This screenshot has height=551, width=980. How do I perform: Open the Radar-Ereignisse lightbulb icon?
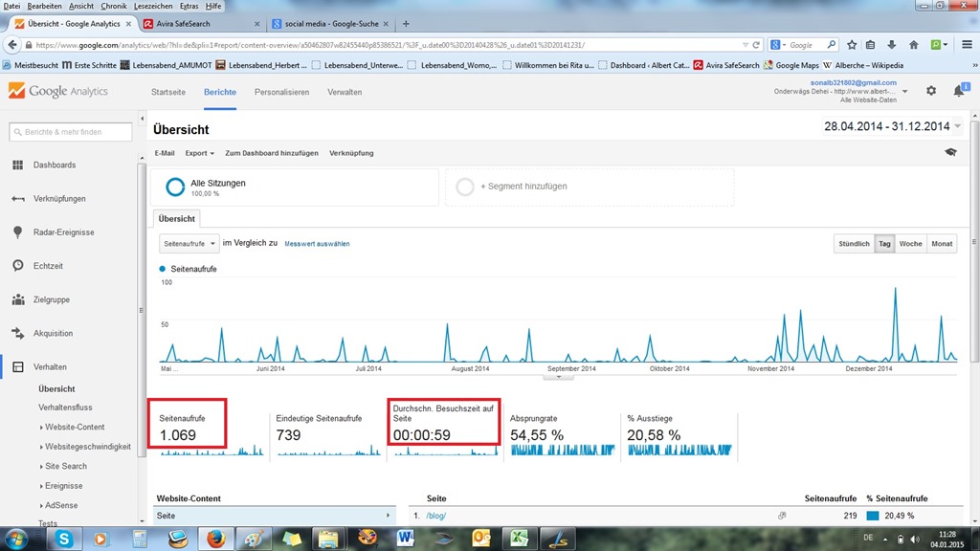(x=17, y=232)
